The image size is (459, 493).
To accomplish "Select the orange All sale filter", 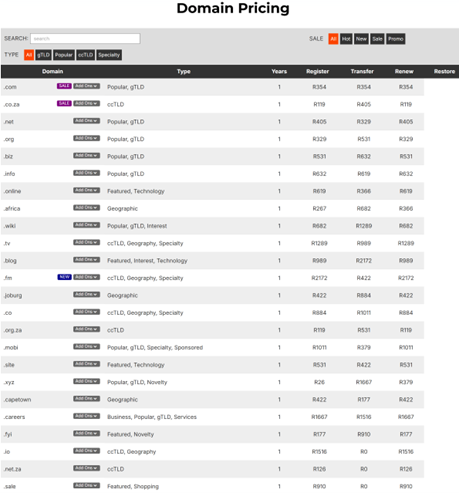I will pos(333,39).
